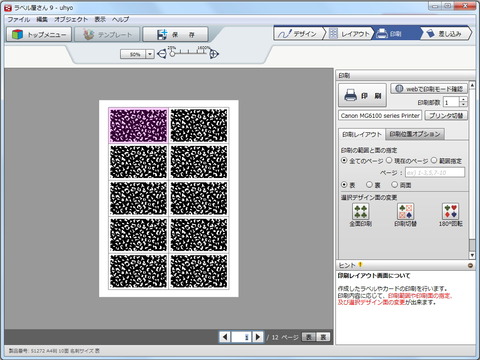Screen dimensions: 480x360
Task: Select the purple highlighted top-left label
Action: coord(138,125)
